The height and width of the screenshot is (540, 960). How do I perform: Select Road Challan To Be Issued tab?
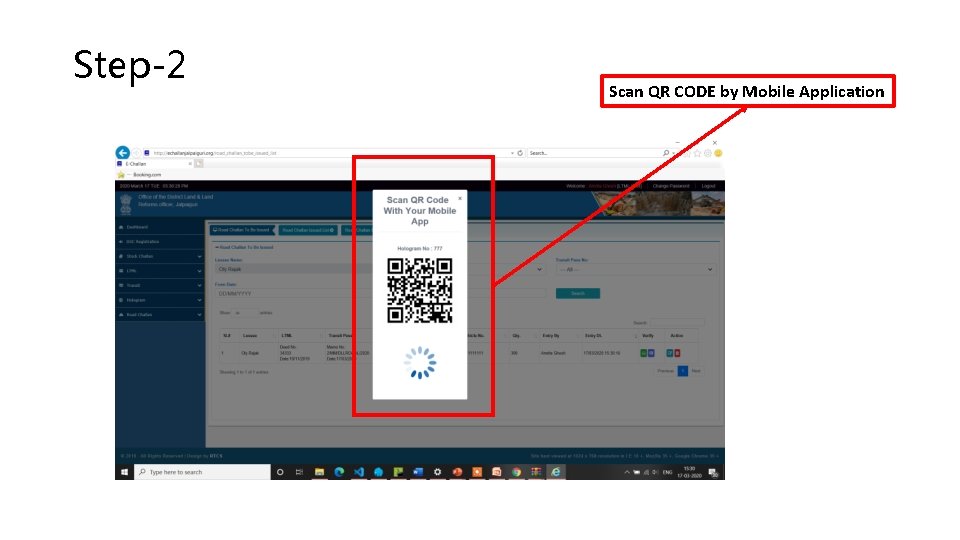point(242,230)
